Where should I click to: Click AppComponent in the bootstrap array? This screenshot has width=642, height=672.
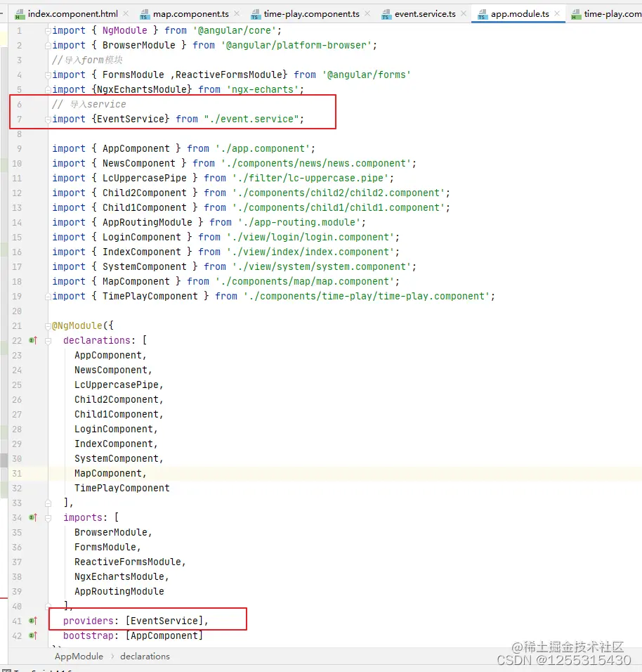tap(164, 635)
